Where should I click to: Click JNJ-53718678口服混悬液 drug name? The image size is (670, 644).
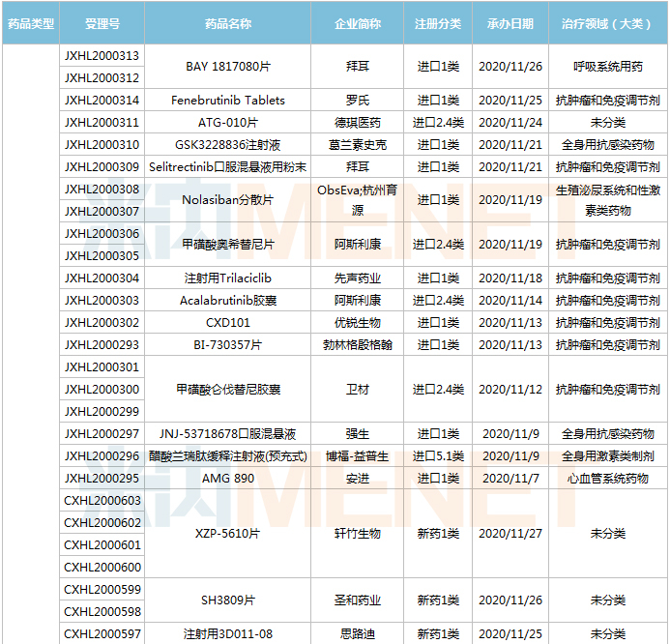227,433
